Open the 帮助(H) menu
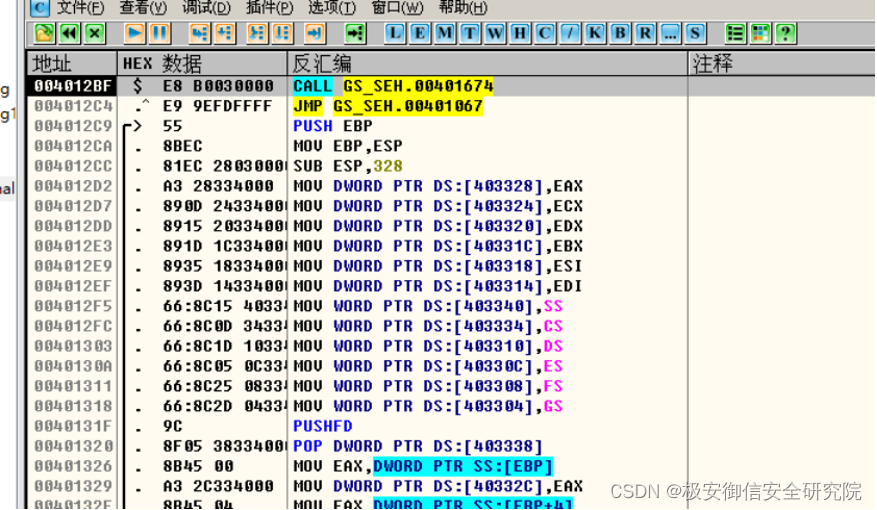 (x=463, y=7)
